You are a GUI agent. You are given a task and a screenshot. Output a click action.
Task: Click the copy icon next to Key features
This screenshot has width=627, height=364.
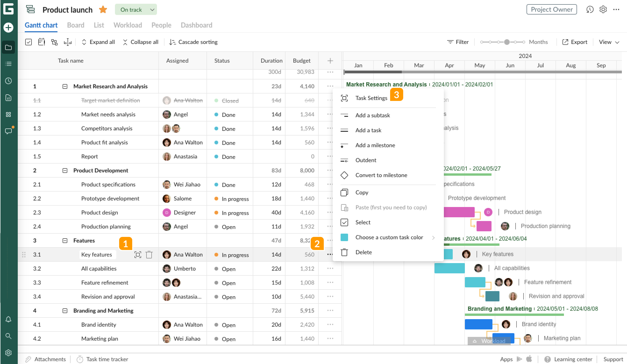point(138,254)
